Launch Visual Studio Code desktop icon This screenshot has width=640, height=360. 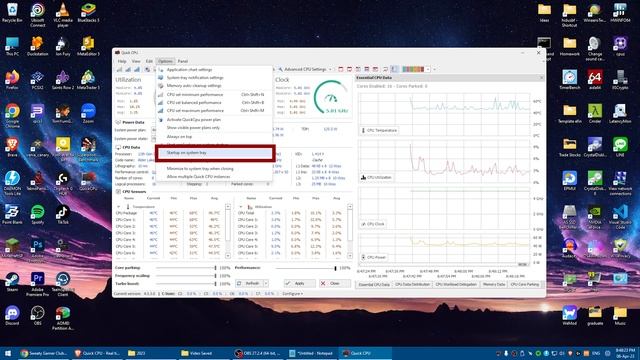tap(620, 217)
